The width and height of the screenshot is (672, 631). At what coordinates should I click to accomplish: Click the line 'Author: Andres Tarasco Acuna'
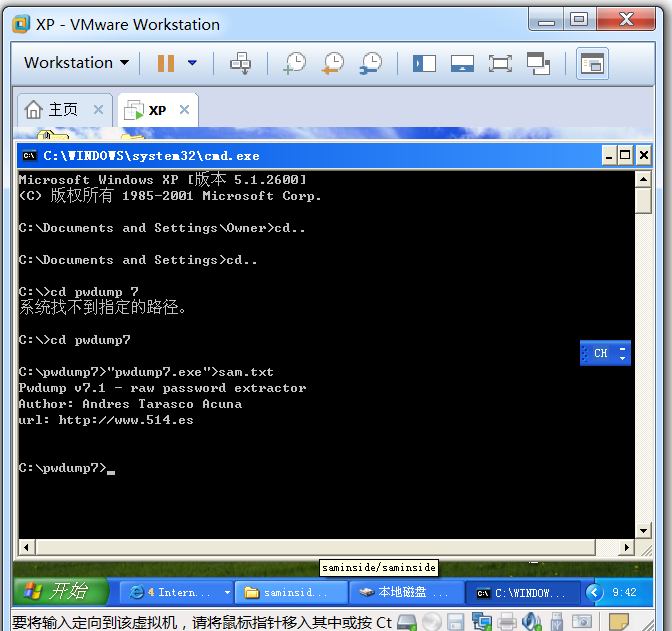pos(130,404)
